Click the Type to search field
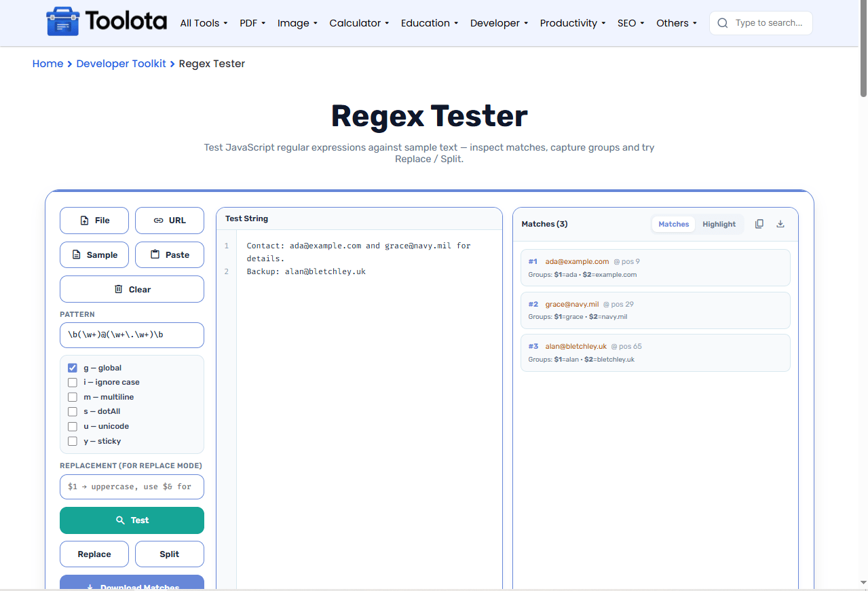 (761, 23)
